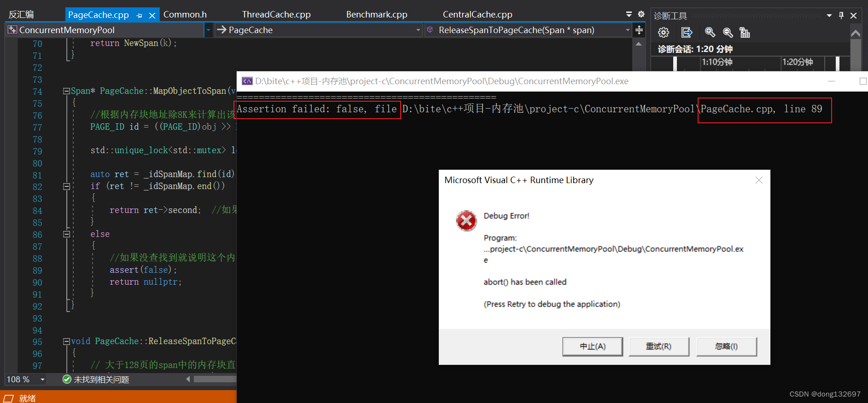Click the diagnostic session export icon
868x403 pixels.
pos(687,33)
